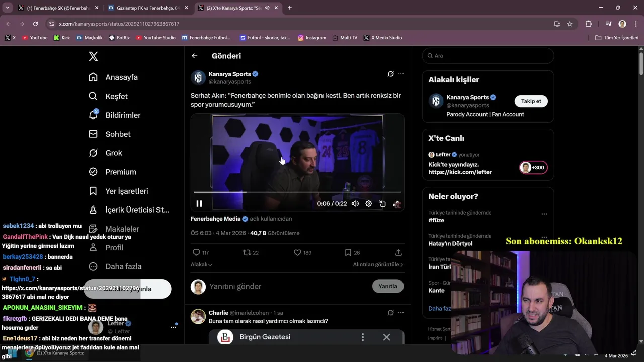
Task: Open X Media Studio bookmark
Action: 383,38
